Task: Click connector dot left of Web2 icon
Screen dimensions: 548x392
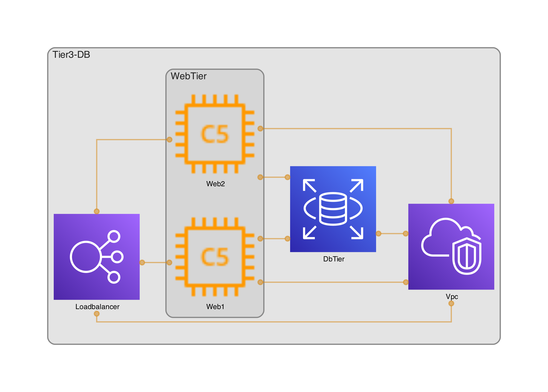Action: 169,140
